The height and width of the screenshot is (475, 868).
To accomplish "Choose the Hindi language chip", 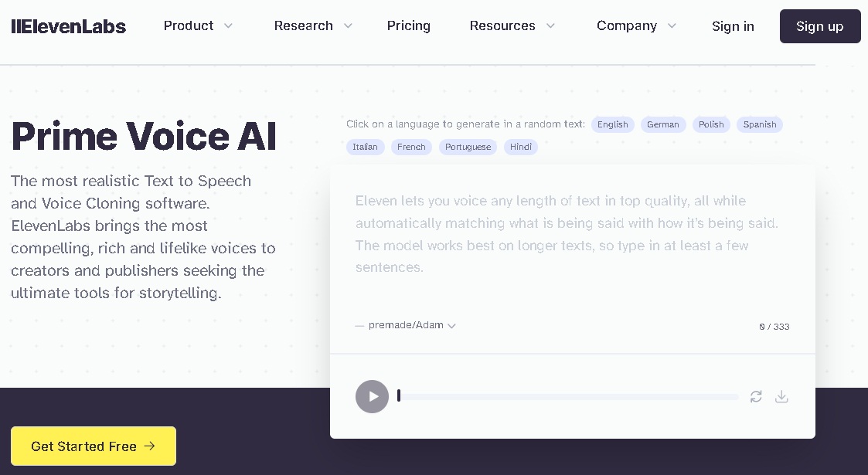I will point(520,147).
